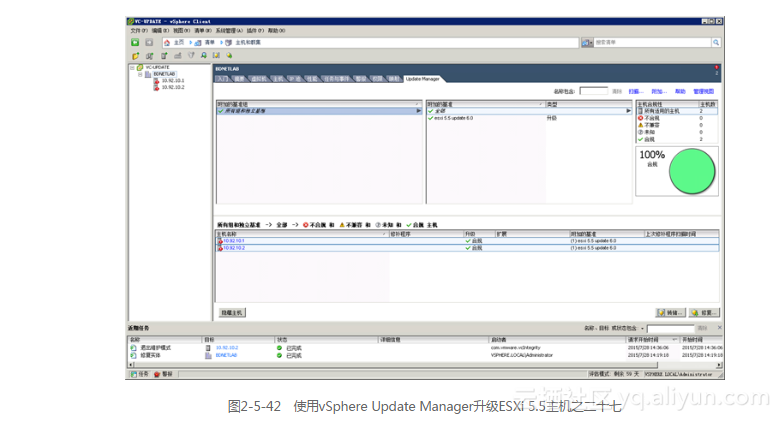Collapse the VC-UPDATE tree node
The width and height of the screenshot is (781, 421).
132,67
